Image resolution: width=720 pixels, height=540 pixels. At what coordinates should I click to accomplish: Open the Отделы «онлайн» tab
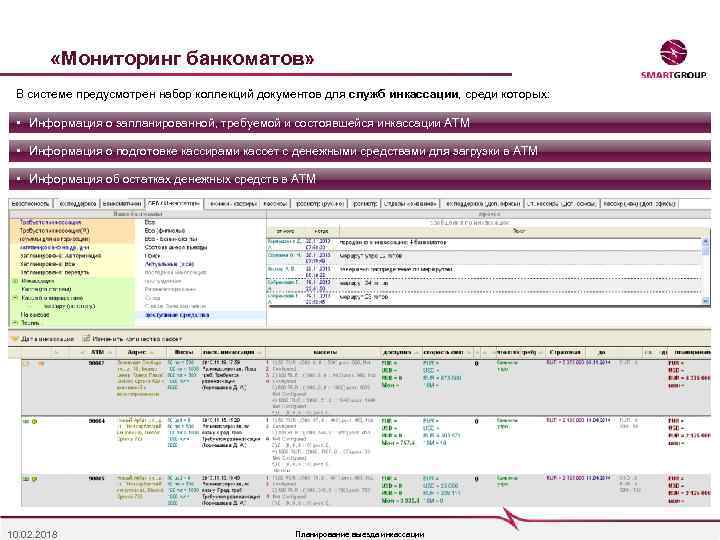point(410,203)
